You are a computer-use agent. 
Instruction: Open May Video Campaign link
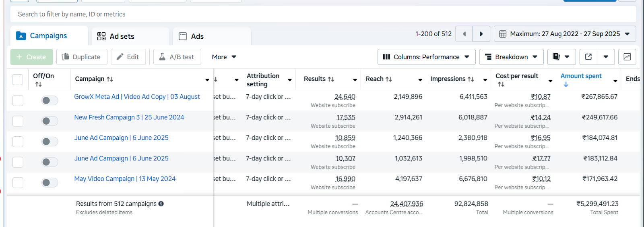click(125, 179)
